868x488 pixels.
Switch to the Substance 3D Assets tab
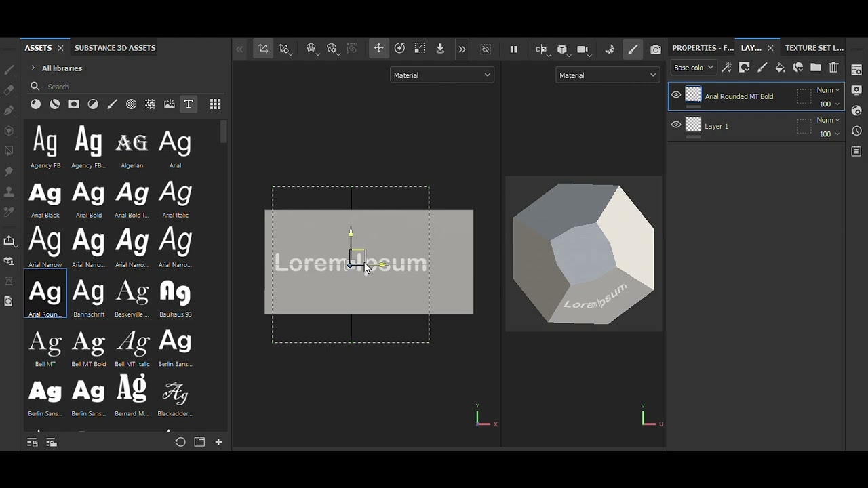115,48
